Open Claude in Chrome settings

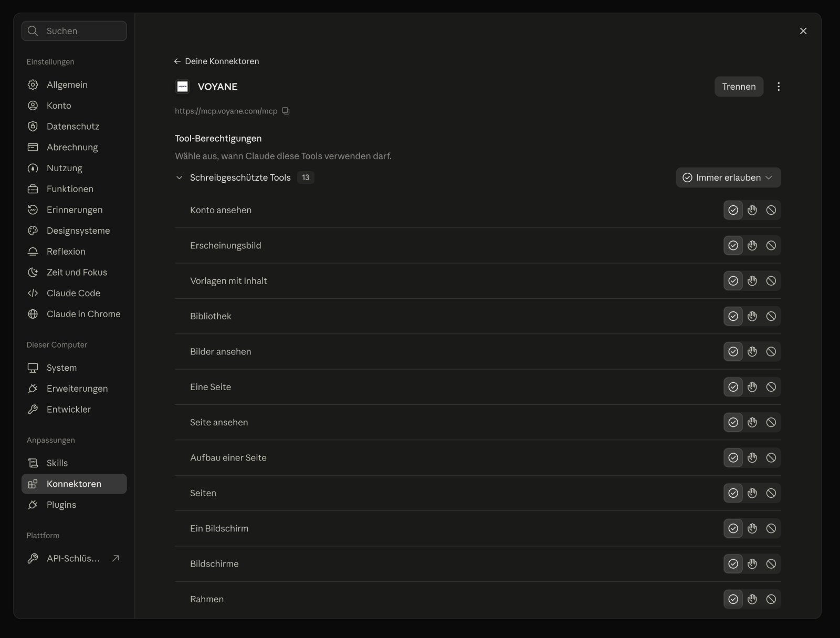click(74, 314)
